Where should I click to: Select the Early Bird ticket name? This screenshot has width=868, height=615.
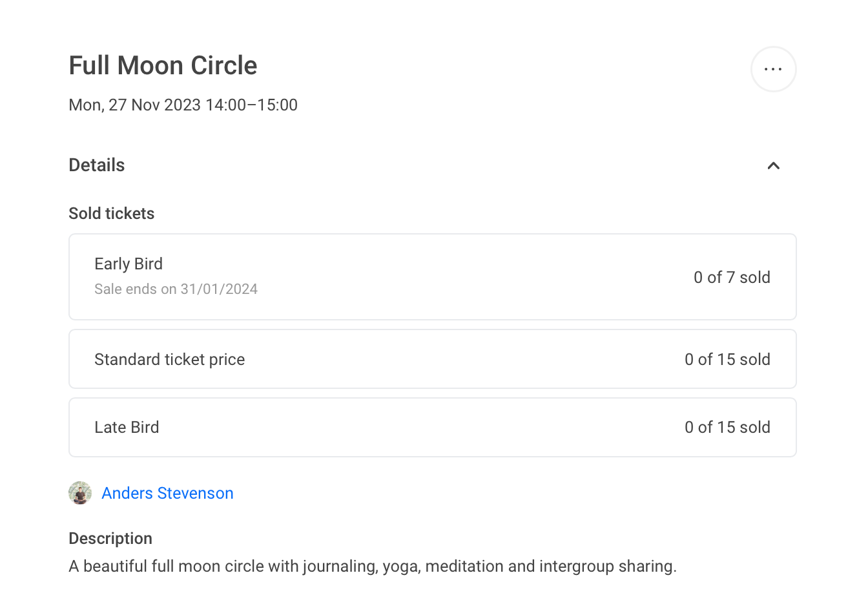[x=129, y=264]
